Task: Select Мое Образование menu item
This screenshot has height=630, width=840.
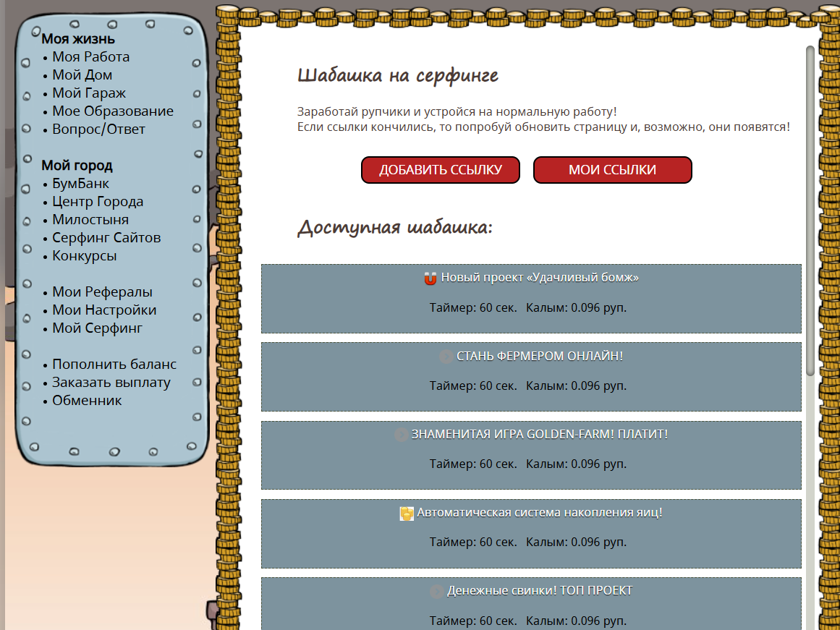Action: [x=112, y=111]
